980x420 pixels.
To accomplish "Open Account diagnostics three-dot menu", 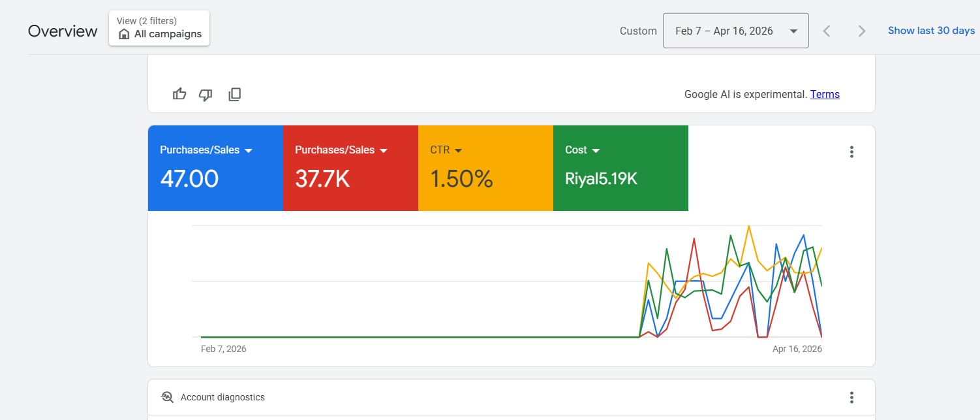I will [851, 397].
